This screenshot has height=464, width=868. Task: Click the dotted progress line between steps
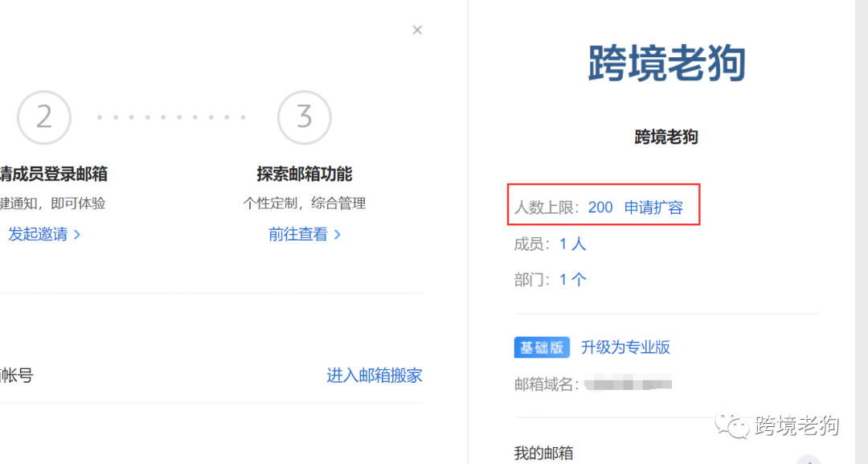pos(173,117)
